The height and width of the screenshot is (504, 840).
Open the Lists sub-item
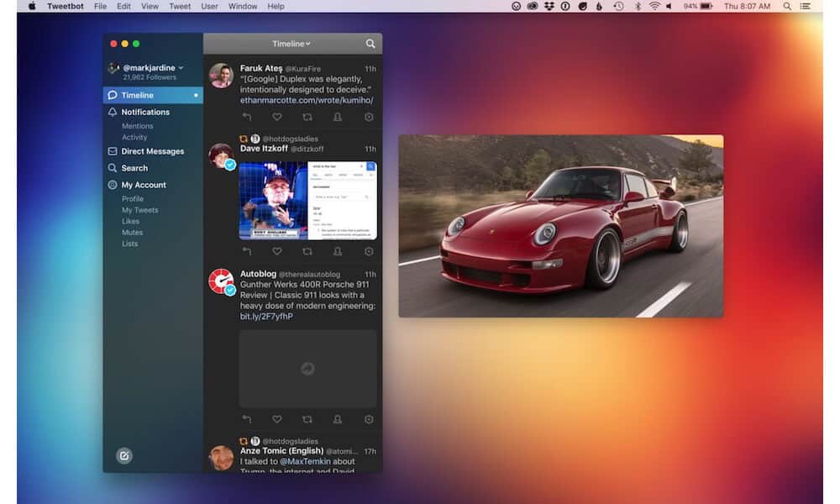[129, 244]
